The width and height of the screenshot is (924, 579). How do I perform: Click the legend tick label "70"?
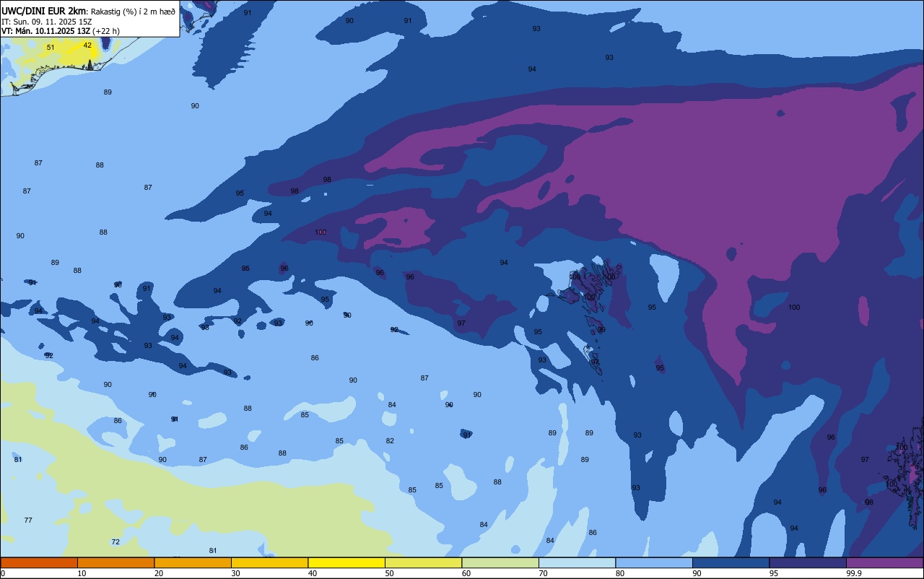point(543,573)
